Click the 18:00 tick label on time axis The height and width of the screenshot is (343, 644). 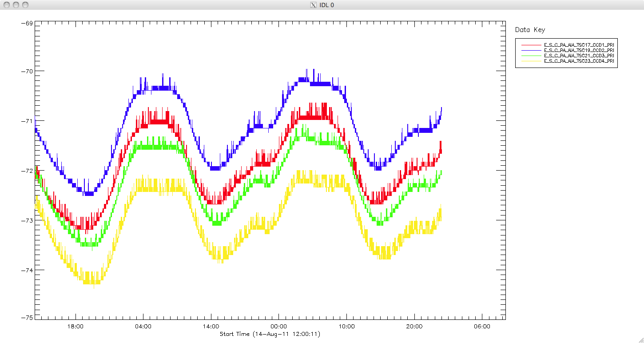tap(75, 327)
